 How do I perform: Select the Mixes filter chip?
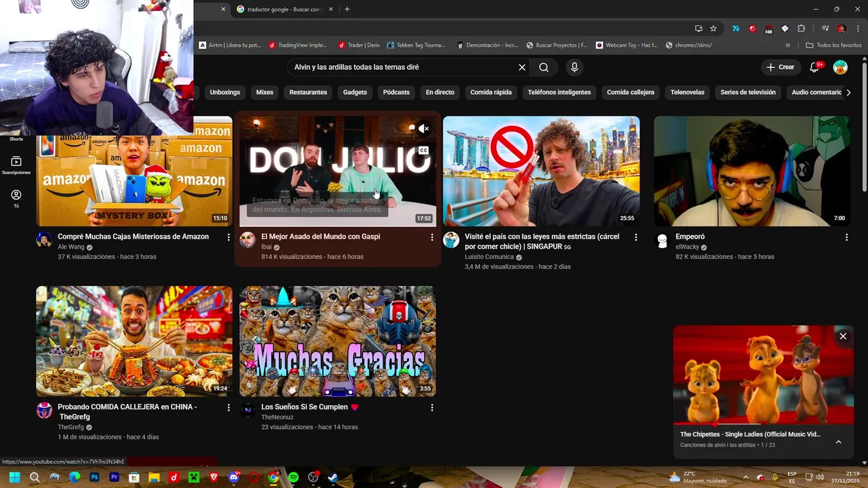click(x=264, y=92)
